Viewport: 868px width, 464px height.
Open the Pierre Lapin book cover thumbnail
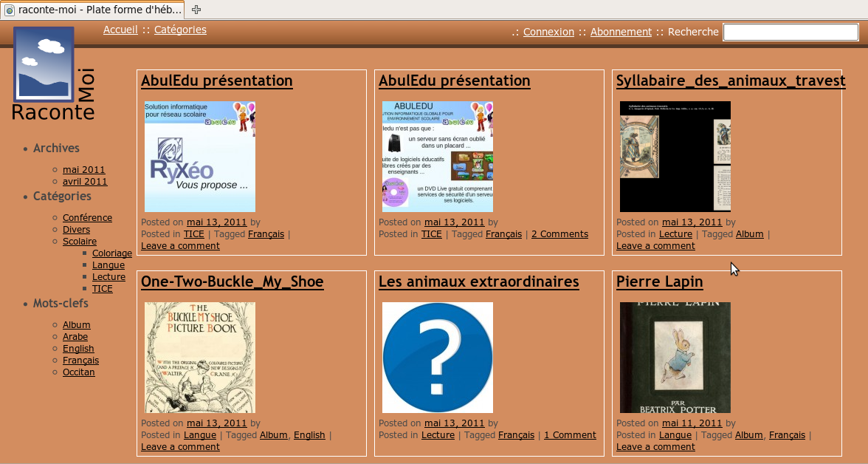(675, 358)
